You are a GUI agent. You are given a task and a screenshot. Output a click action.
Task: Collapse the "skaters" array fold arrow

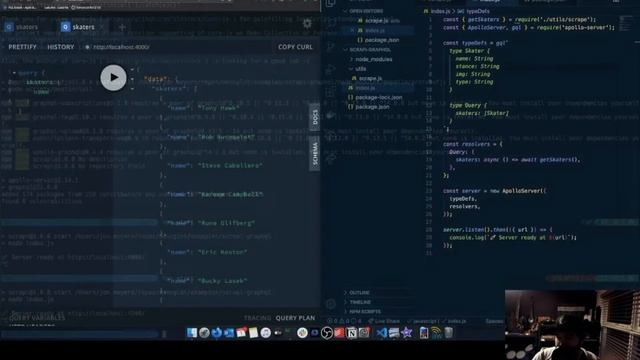[x=132, y=89]
